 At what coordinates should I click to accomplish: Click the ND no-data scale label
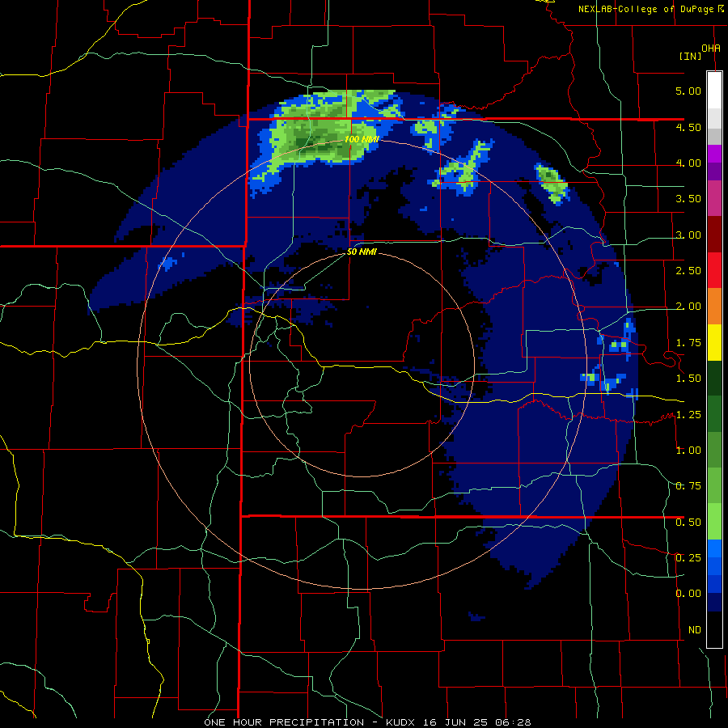click(x=695, y=630)
